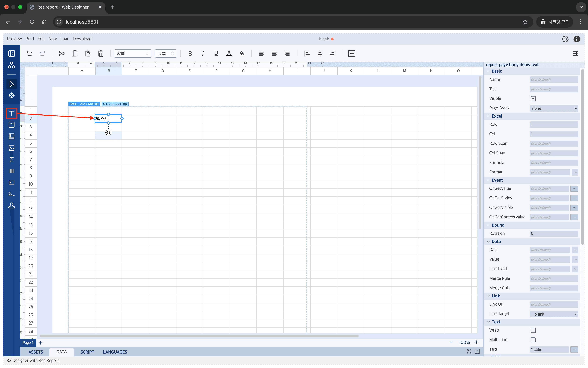The height and width of the screenshot is (368, 588).
Task: Click the fit width icon
Action: point(352,53)
